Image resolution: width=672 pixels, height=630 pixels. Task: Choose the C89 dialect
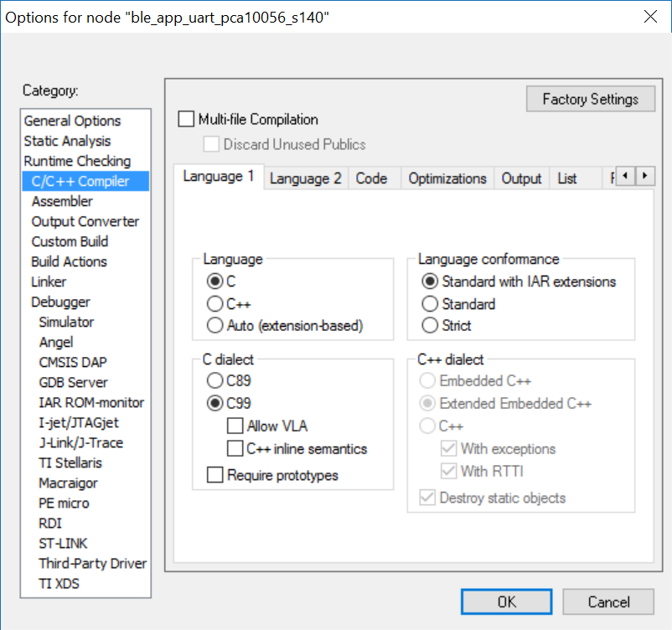(215, 380)
